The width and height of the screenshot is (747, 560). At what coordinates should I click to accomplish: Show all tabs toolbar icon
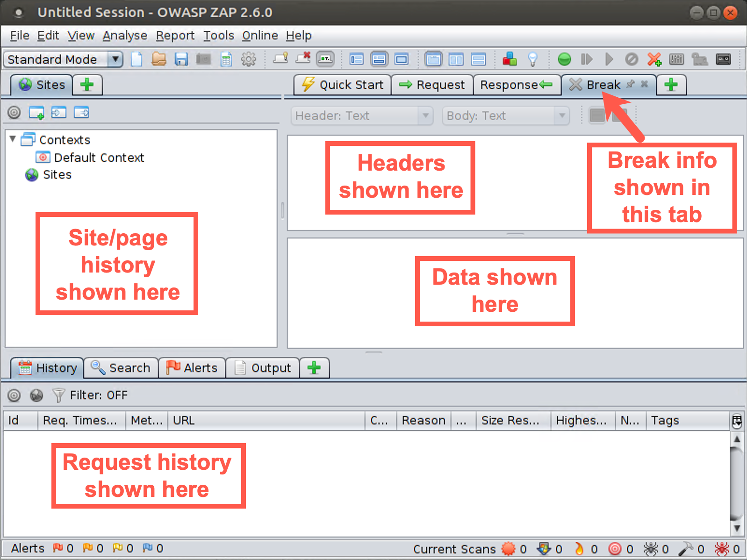point(280,58)
